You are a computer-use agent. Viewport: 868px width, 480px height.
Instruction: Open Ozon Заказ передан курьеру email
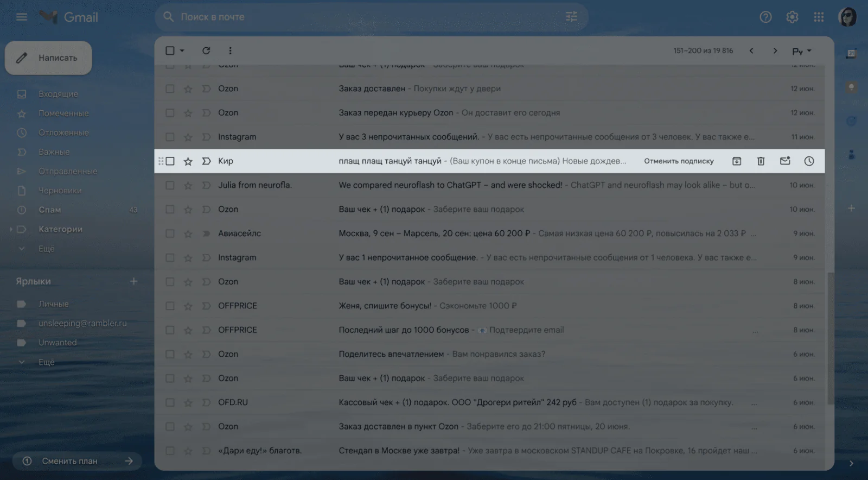pos(490,113)
